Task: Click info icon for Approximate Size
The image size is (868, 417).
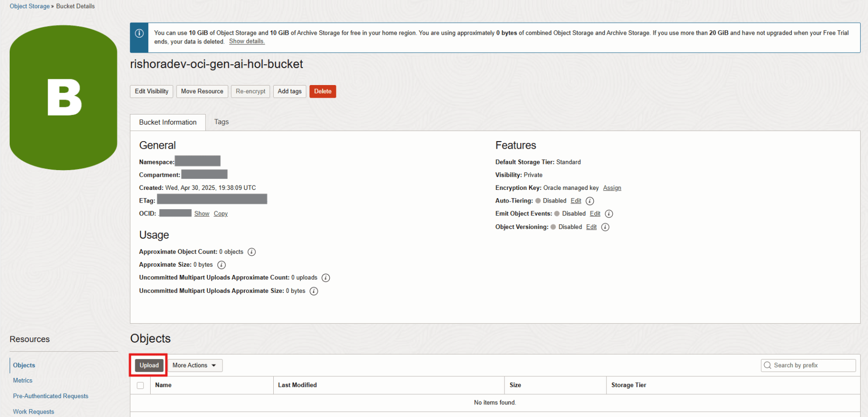Action: (x=221, y=265)
